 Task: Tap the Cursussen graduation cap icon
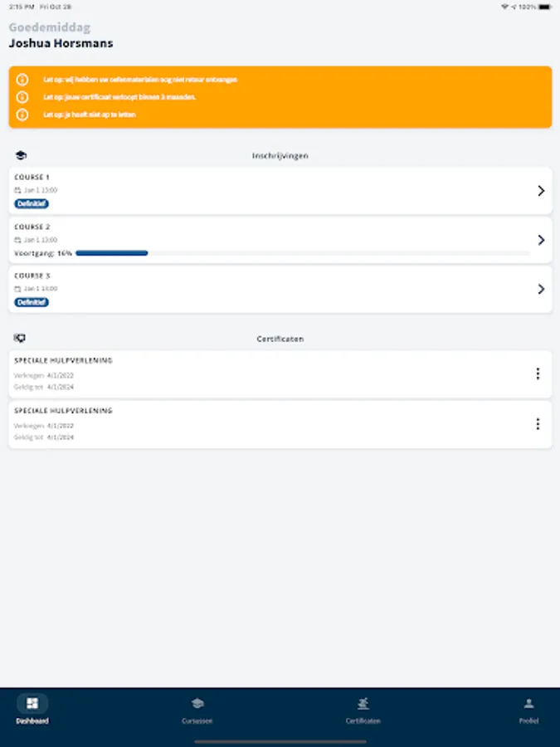coord(197,704)
